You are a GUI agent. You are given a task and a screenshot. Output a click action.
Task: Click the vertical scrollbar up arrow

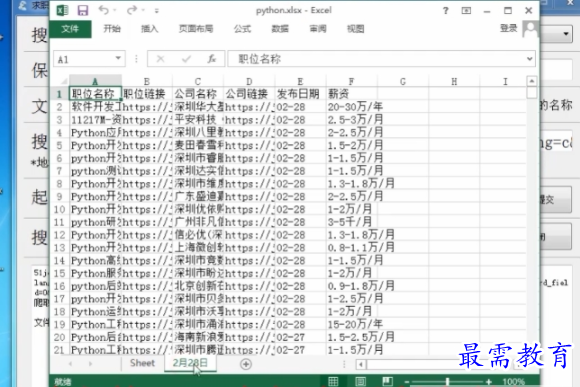pyautogui.click(x=532, y=81)
